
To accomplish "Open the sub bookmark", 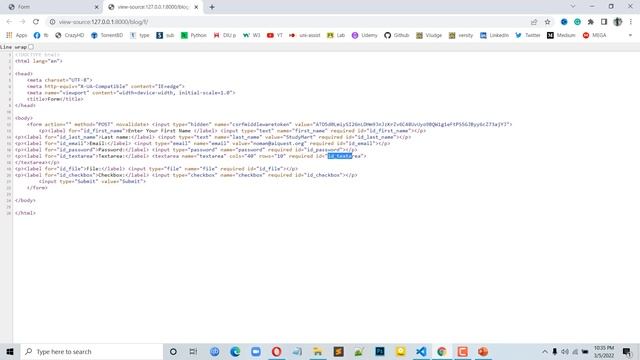I will tap(165, 36).
